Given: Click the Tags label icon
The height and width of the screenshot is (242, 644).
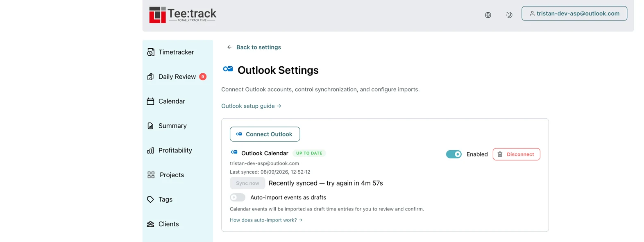Looking at the screenshot, I should click(x=150, y=199).
